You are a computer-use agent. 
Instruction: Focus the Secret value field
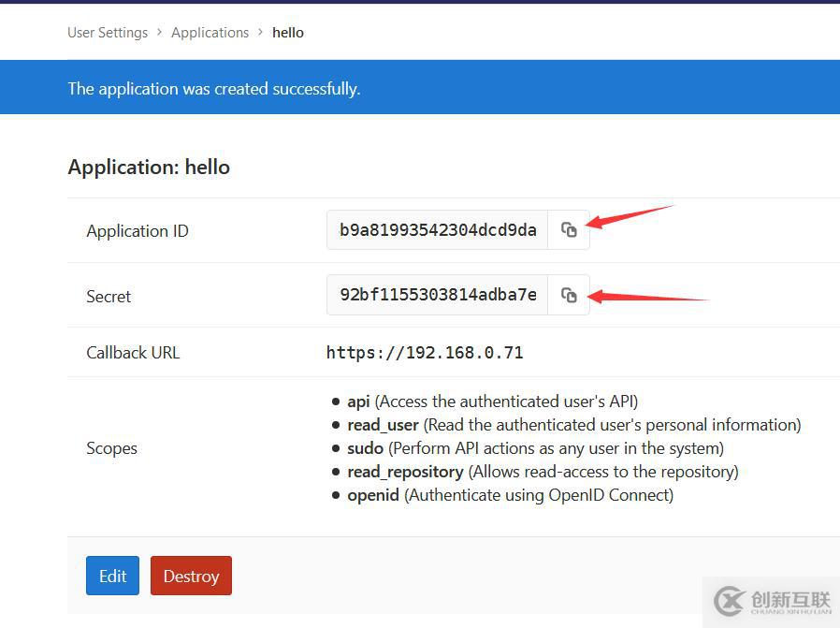click(x=438, y=296)
